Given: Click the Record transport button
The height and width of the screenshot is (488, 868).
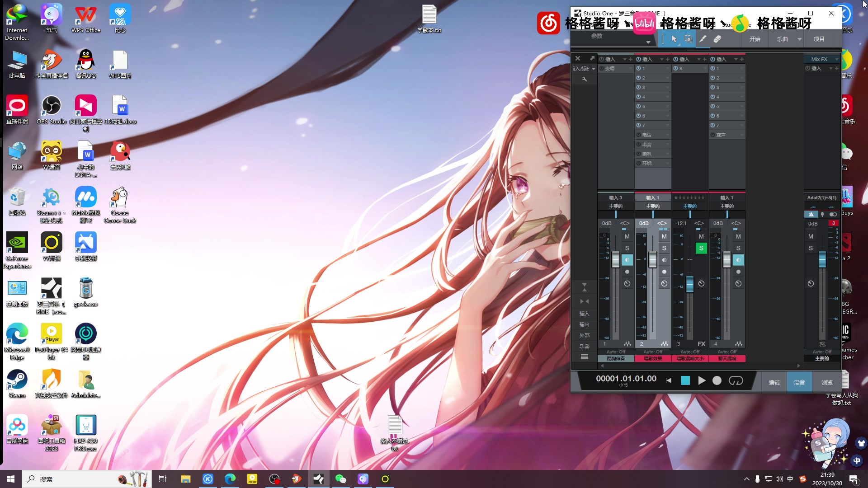Looking at the screenshot, I should click(717, 380).
